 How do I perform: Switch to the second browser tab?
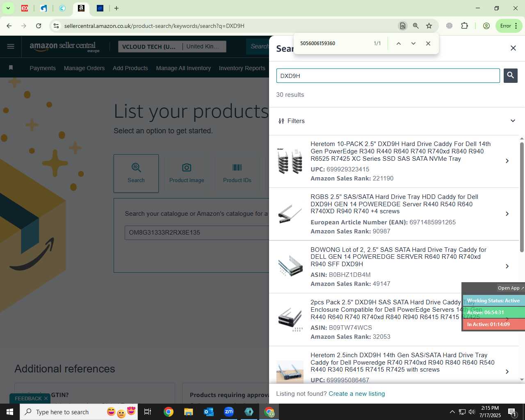(43, 8)
